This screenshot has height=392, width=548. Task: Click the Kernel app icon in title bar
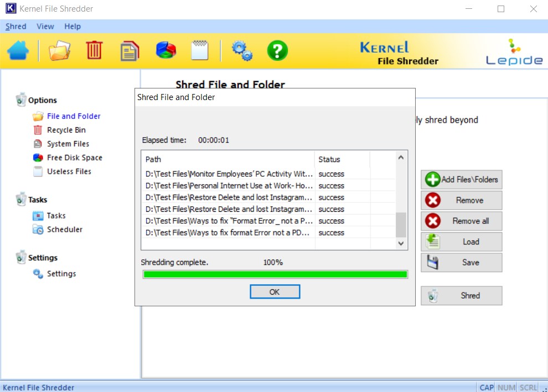[x=11, y=8]
